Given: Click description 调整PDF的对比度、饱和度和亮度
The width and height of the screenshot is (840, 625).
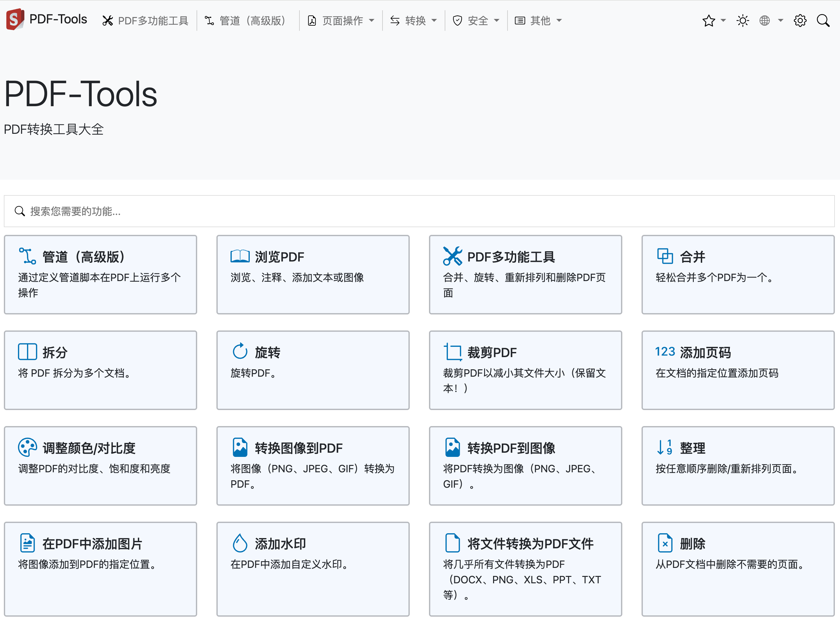Looking at the screenshot, I should 94,468.
